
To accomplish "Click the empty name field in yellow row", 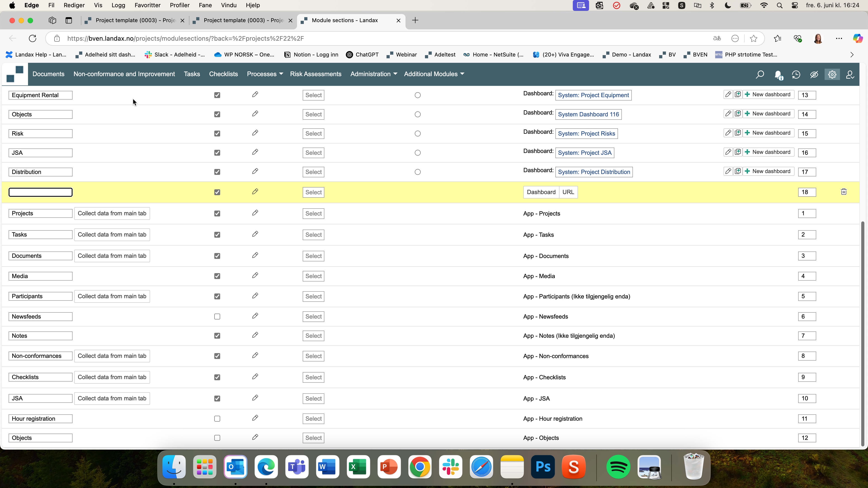I will click(40, 192).
